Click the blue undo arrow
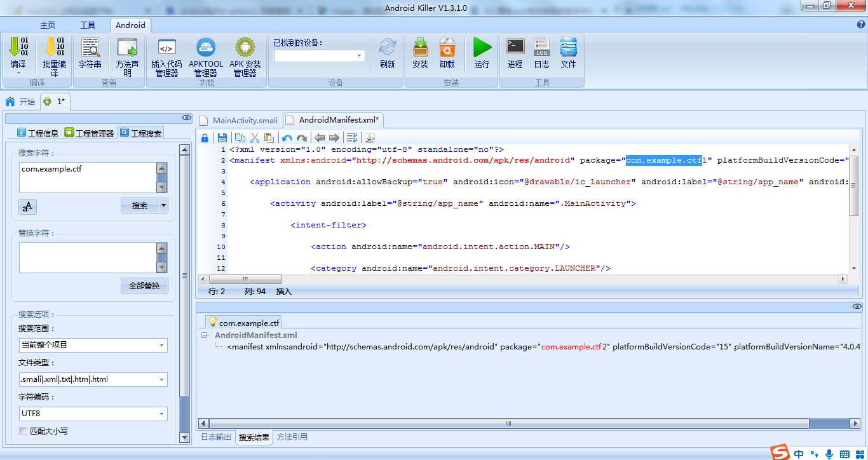The image size is (868, 460). 287,138
